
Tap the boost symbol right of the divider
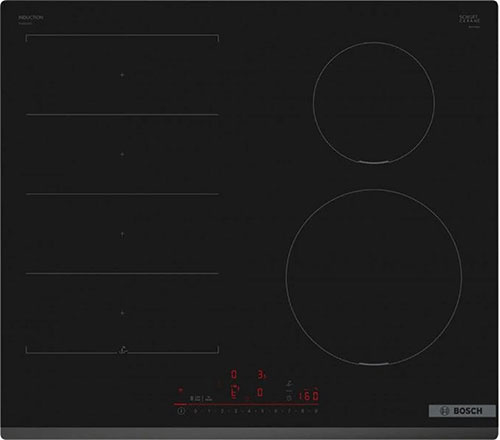[x=209, y=398]
